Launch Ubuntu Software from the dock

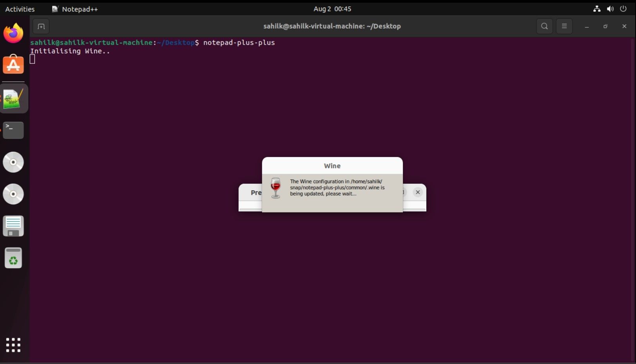click(13, 65)
